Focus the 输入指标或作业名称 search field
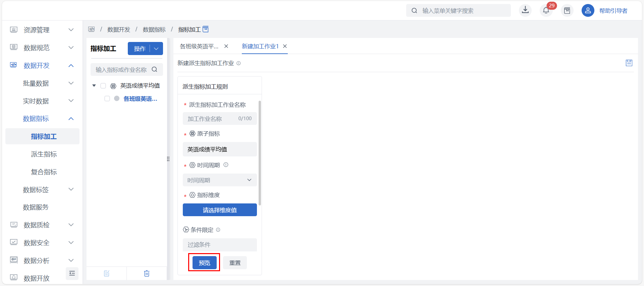The height and width of the screenshot is (286, 644). click(x=127, y=69)
